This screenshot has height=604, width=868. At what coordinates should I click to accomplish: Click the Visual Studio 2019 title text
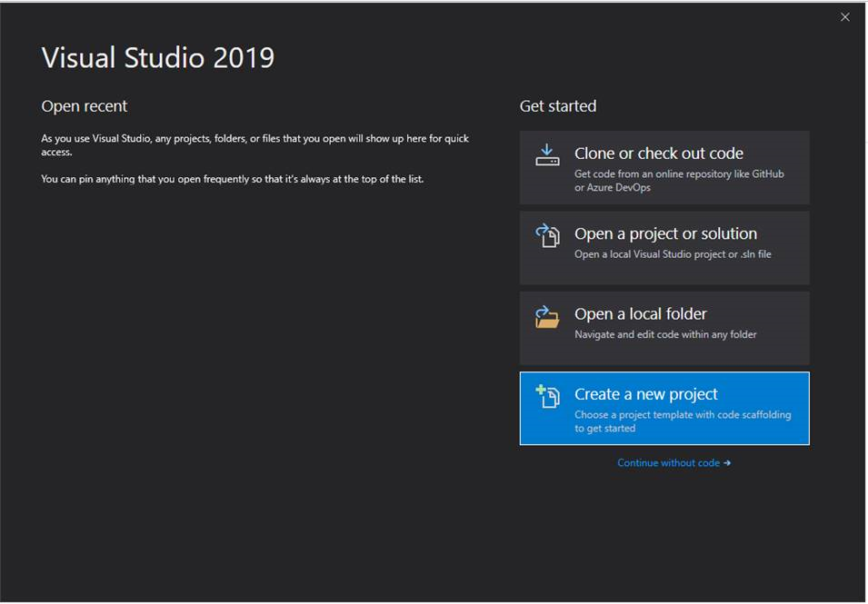158,57
